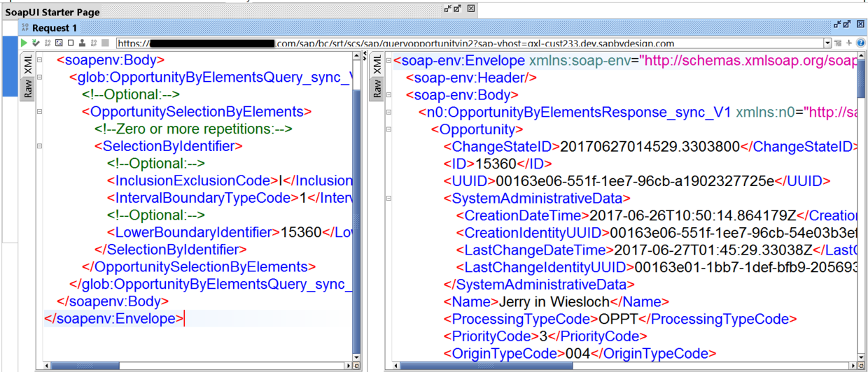Screen dimensions: 868x372
Task: Click the 'Zero or more repetitions' comment
Action: click(x=193, y=129)
